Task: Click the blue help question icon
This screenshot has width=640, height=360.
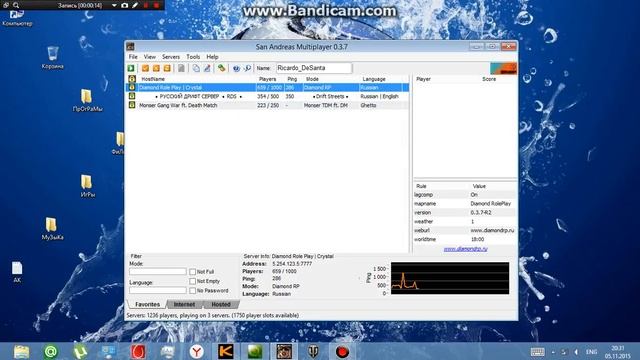Action: click(x=236, y=68)
